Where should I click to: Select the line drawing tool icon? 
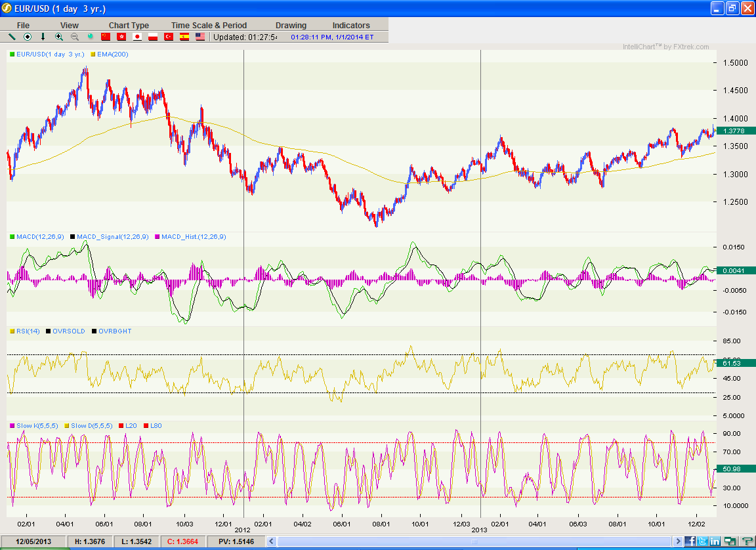(x=12, y=37)
